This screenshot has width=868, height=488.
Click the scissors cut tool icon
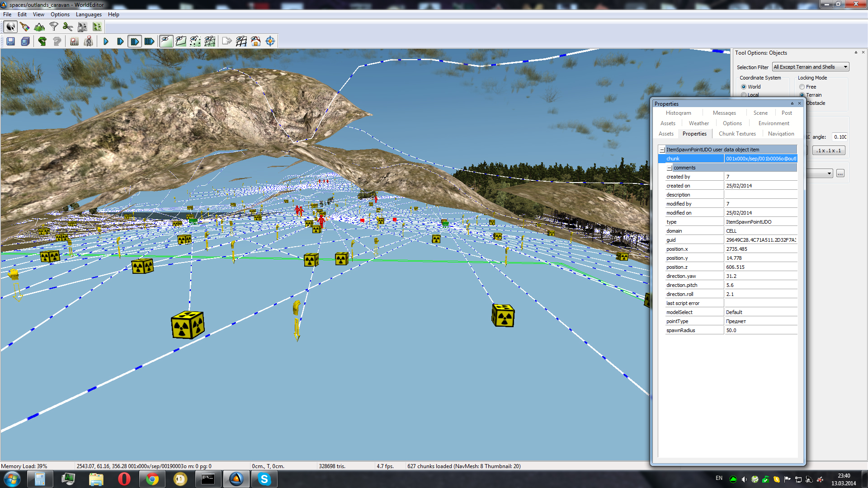tap(68, 27)
